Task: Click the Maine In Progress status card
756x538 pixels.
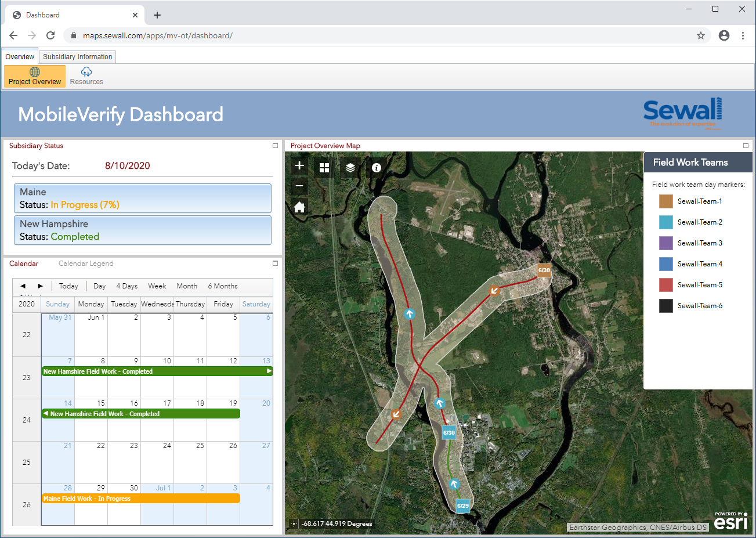Action: coord(142,198)
